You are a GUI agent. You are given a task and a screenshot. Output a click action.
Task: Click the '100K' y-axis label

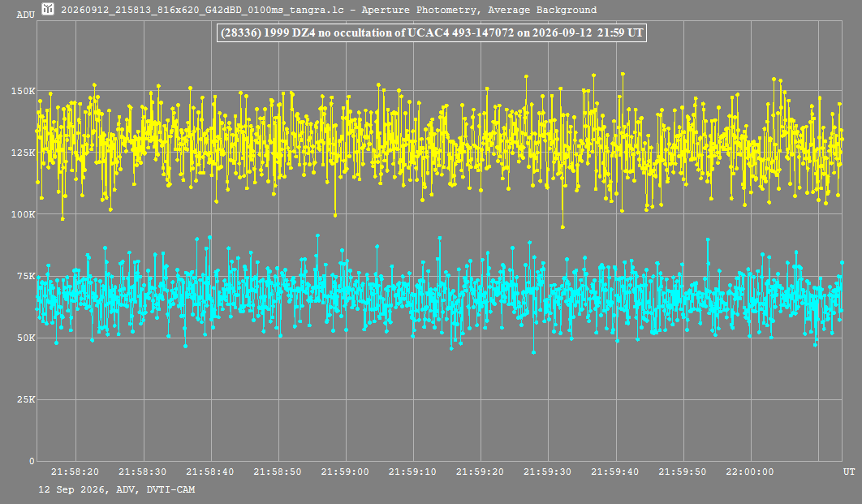(23, 215)
